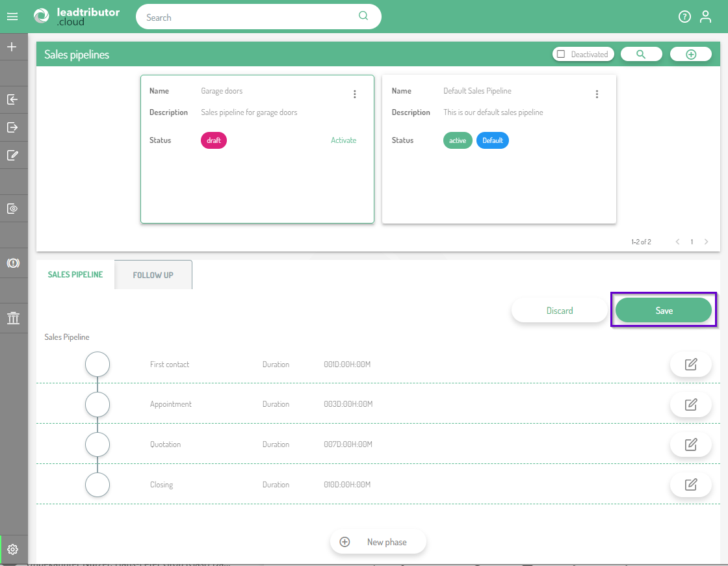The width and height of the screenshot is (728, 566).
Task: Toggle the Deactivated checkbox
Action: pos(562,55)
